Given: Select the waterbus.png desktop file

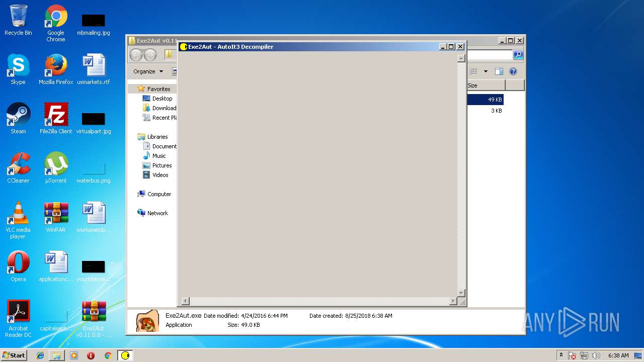Looking at the screenshot, I should (x=94, y=172).
